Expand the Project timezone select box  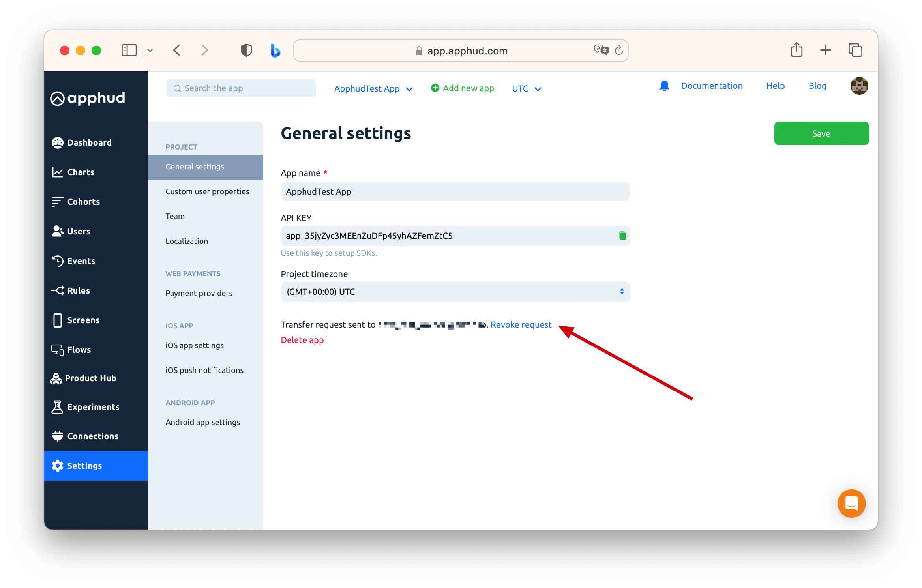[x=455, y=292]
